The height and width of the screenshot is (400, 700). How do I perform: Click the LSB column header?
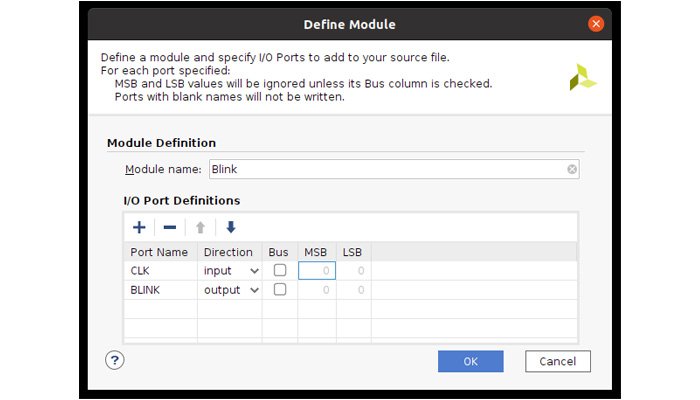tap(354, 252)
